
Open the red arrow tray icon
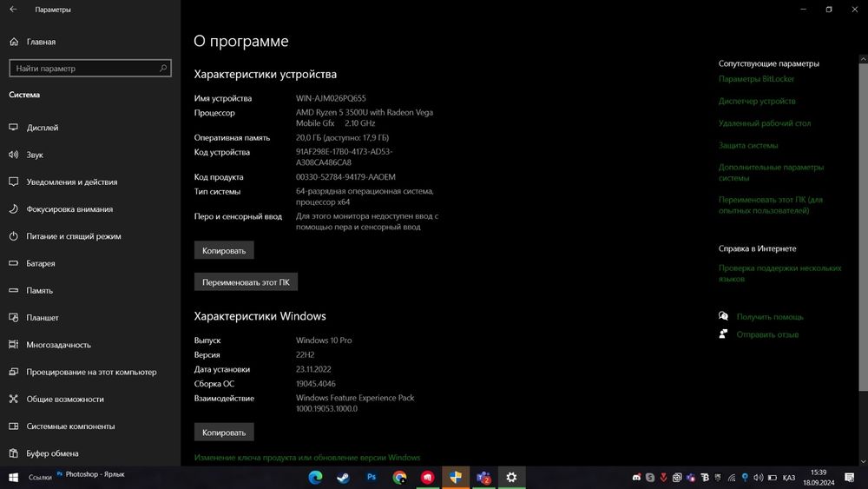(663, 478)
